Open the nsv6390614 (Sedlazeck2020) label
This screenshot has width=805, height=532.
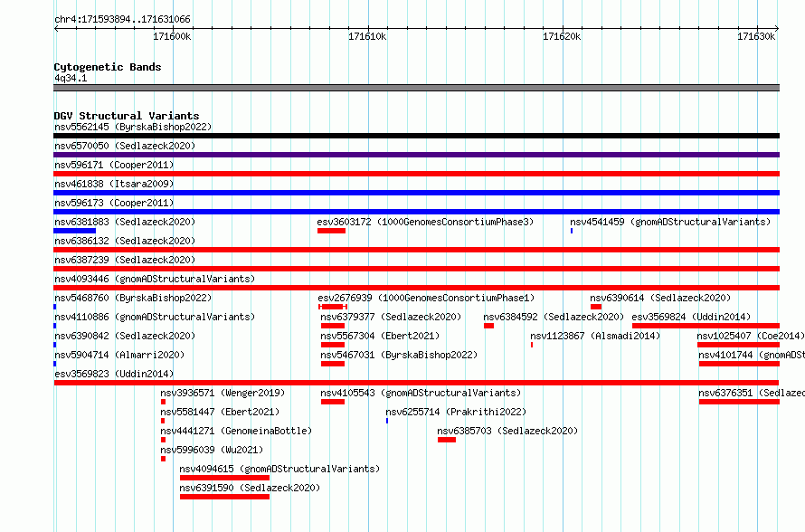pyautogui.click(x=660, y=298)
